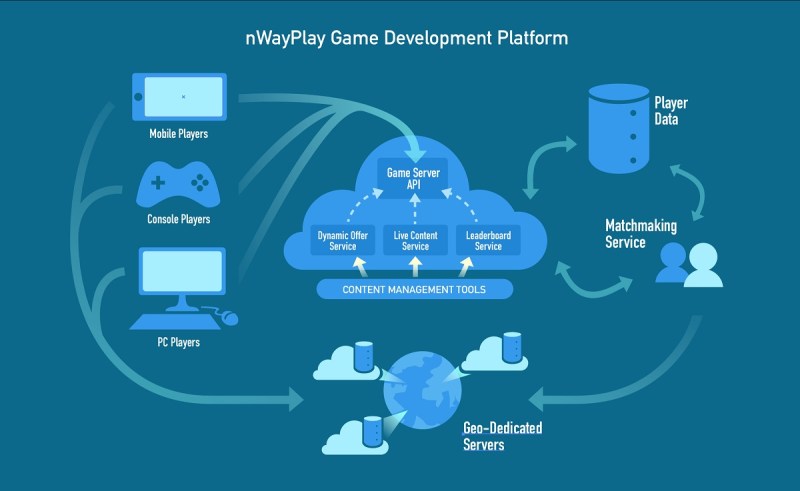This screenshot has height=491, width=800.
Task: Click the Content Management Tools bar
Action: pos(414,289)
